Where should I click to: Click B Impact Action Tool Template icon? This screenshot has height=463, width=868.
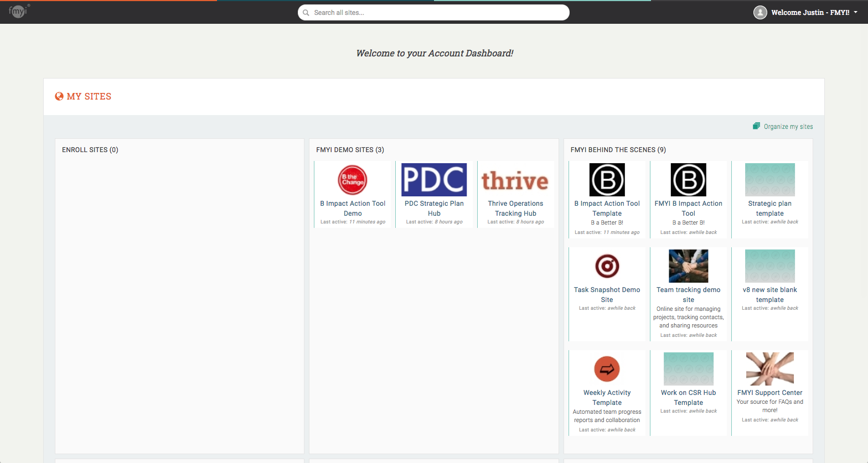(x=607, y=180)
